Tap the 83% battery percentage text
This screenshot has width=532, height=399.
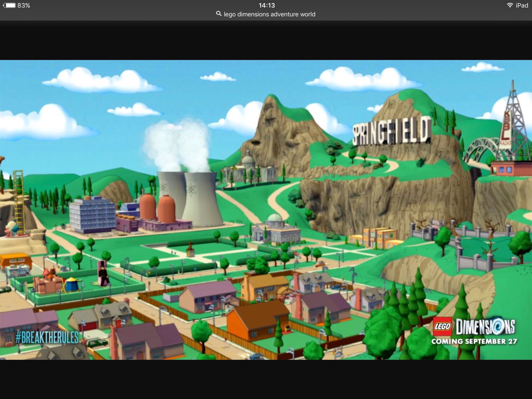click(x=23, y=5)
